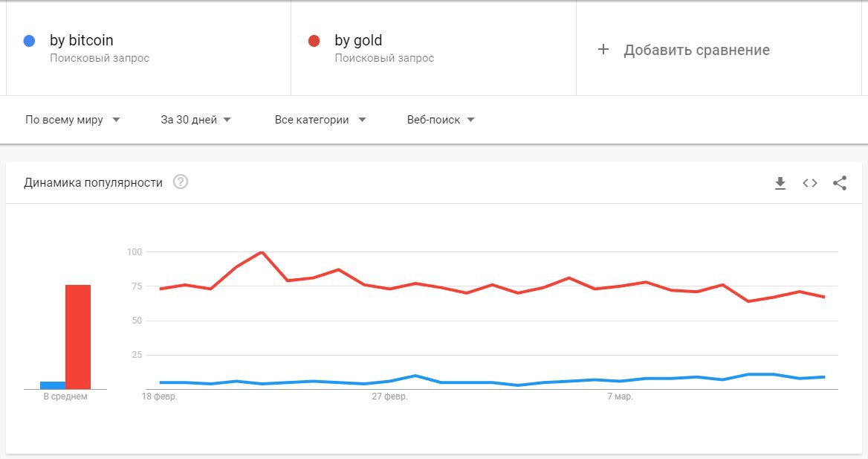
Task: Click the red dot next to by gold
Action: click(x=314, y=41)
